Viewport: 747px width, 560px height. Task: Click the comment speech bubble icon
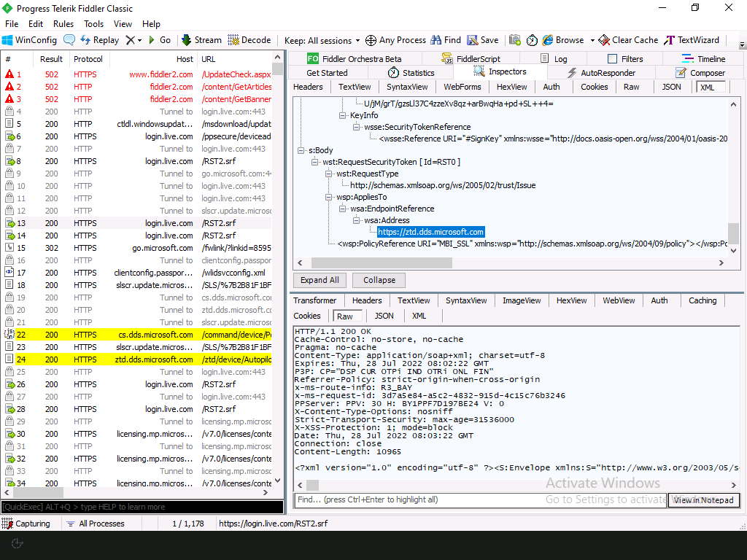click(69, 40)
